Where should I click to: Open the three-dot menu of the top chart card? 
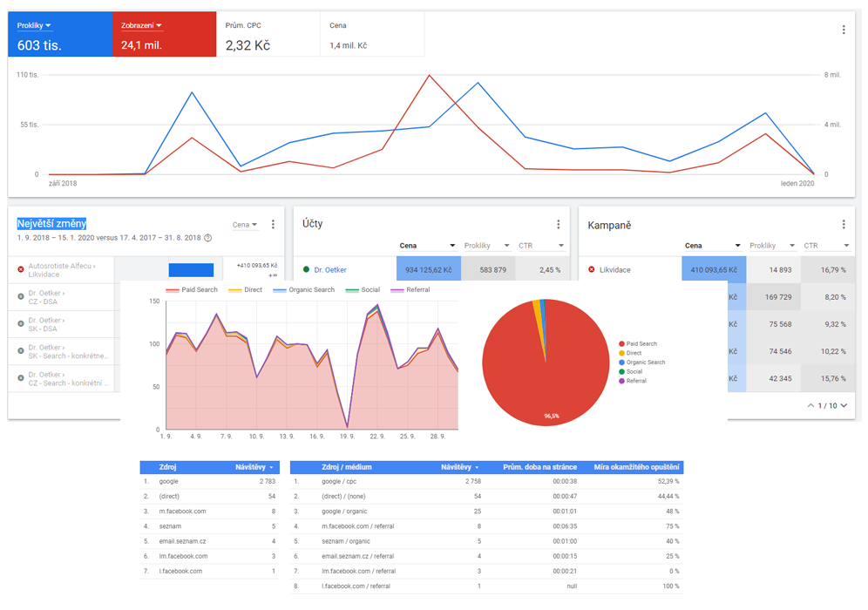tap(843, 30)
